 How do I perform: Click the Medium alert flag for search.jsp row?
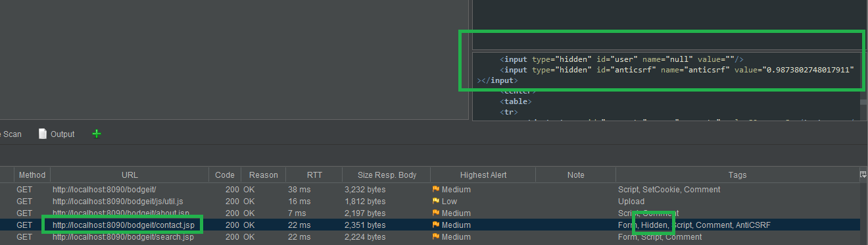point(435,237)
